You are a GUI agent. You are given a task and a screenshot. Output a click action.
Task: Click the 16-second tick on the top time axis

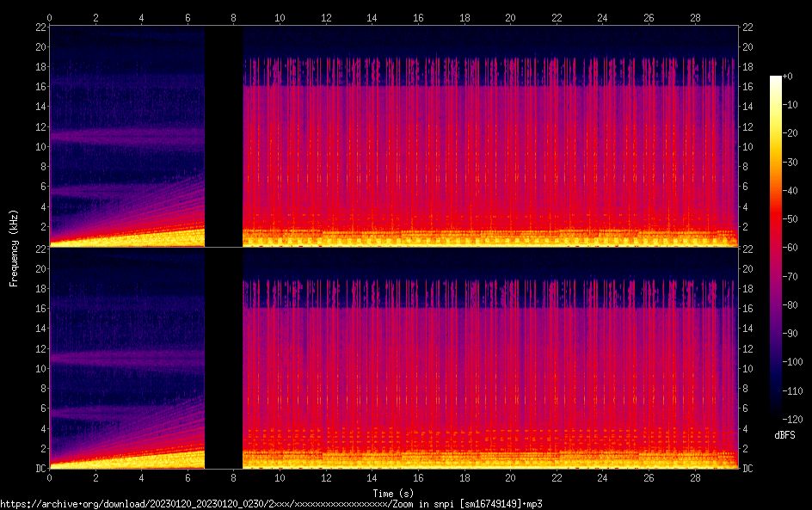click(418, 17)
